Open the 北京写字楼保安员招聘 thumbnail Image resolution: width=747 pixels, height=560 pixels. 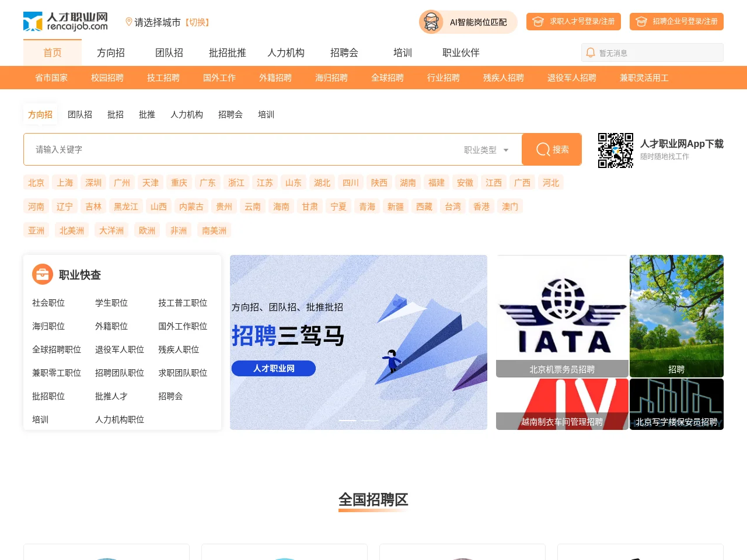676,404
